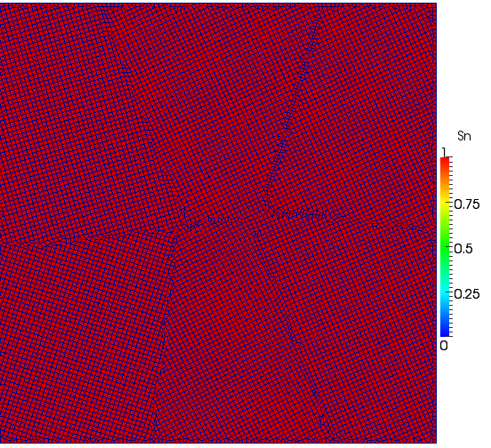Pick the green band of the color bar

coord(445,247)
